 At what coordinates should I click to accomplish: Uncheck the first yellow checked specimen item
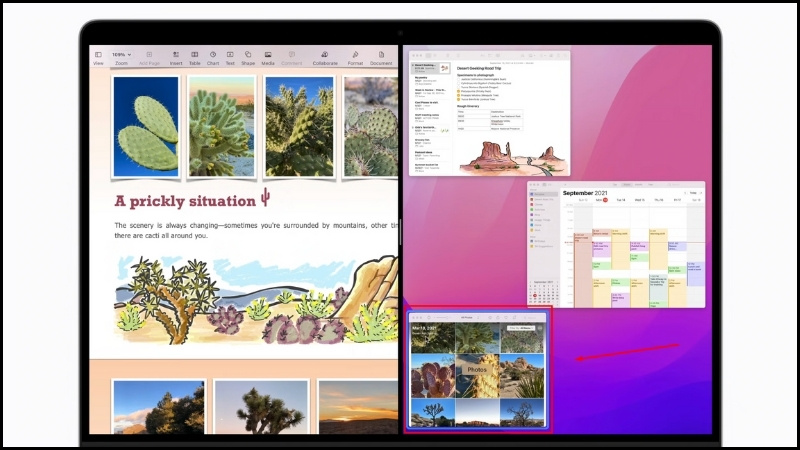coord(459,91)
